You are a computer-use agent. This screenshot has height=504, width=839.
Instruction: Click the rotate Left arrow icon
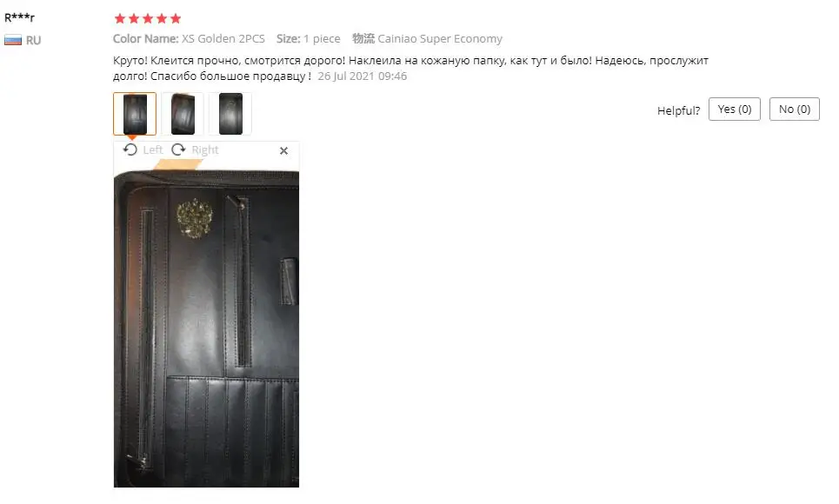130,149
